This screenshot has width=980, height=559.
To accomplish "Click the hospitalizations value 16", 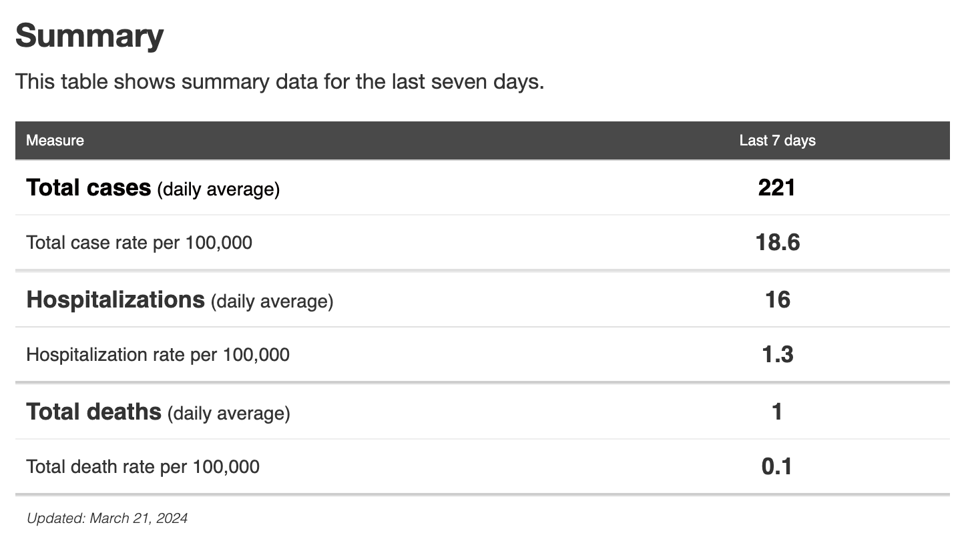I will tap(777, 300).
